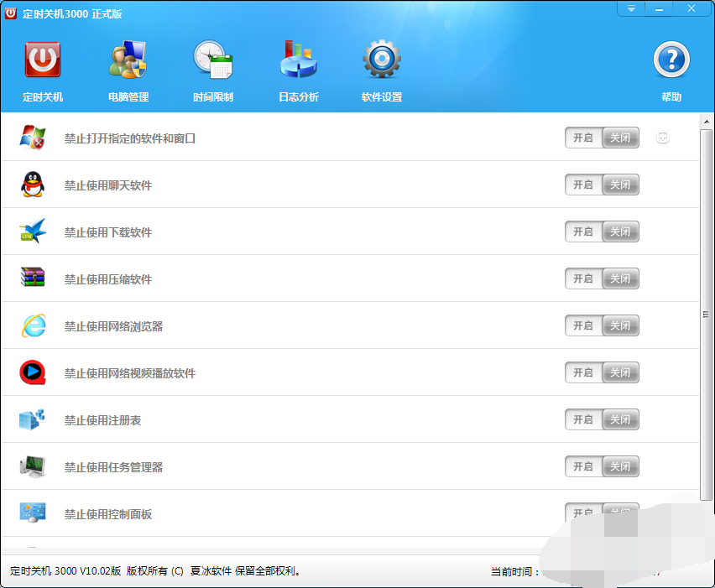Click the Internet Explorer browser icon

coord(33,325)
